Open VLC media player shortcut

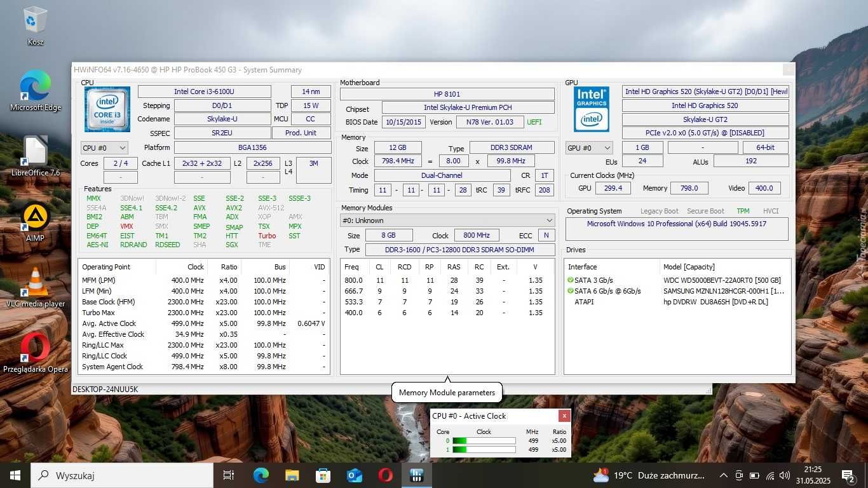coord(36,287)
